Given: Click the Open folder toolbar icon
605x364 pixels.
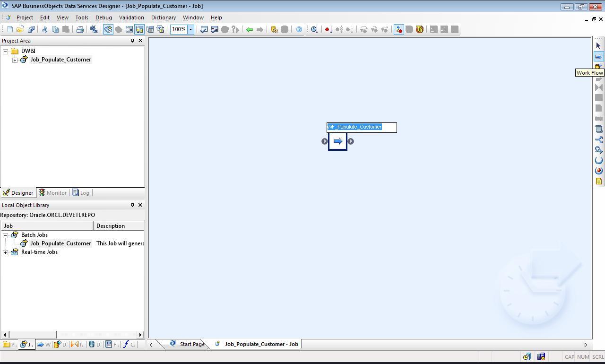Looking at the screenshot, I should (20, 29).
